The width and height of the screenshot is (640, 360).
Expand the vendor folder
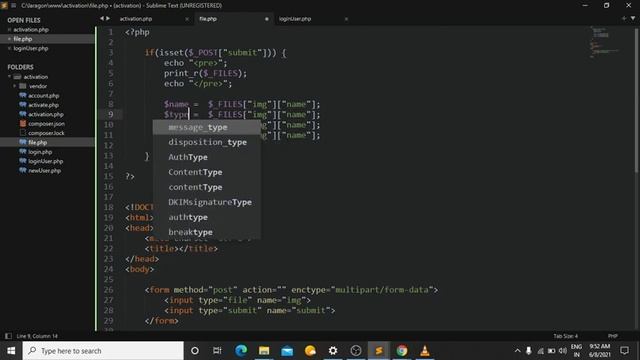tap(15, 86)
